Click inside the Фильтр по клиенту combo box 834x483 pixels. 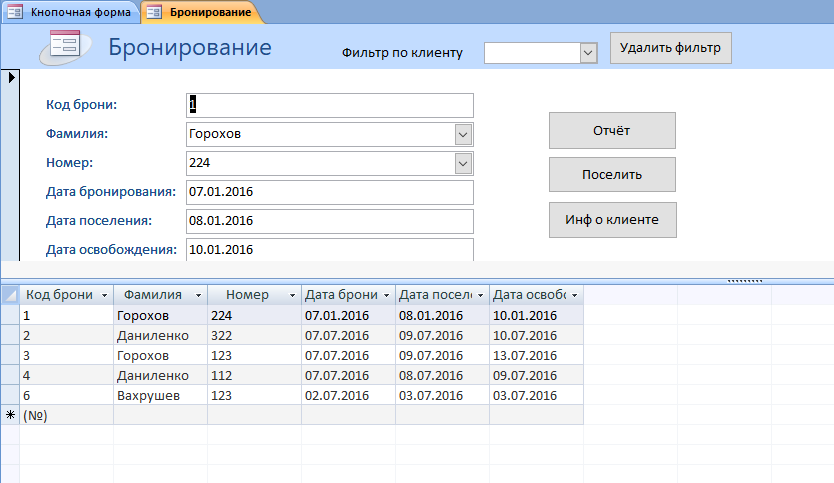click(x=532, y=53)
